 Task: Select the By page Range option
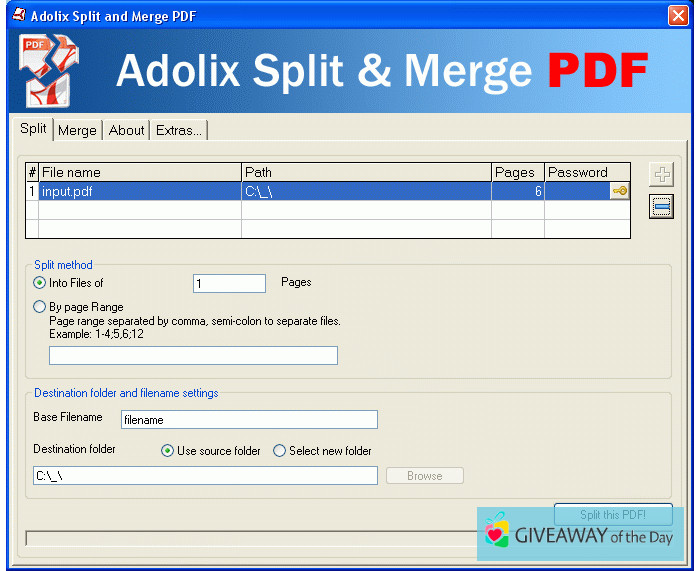[x=40, y=307]
